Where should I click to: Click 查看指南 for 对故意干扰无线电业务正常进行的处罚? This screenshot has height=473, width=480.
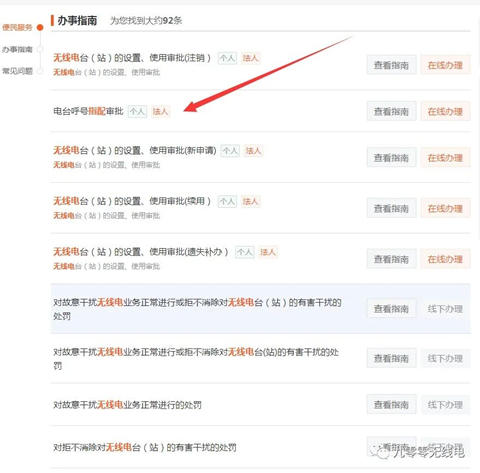[x=391, y=404]
